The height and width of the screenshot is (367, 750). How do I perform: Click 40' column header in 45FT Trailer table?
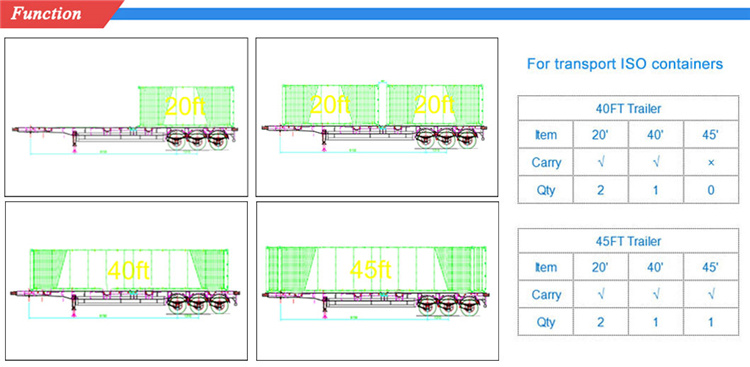(655, 267)
